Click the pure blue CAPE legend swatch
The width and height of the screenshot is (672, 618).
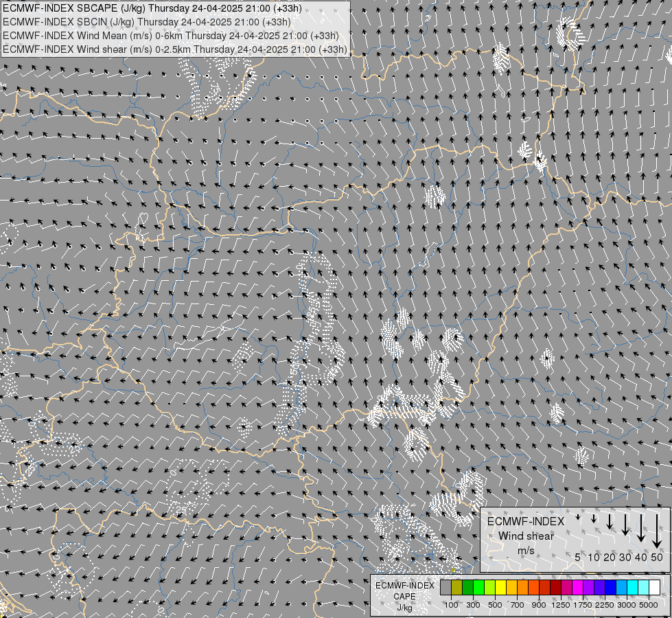611,588
